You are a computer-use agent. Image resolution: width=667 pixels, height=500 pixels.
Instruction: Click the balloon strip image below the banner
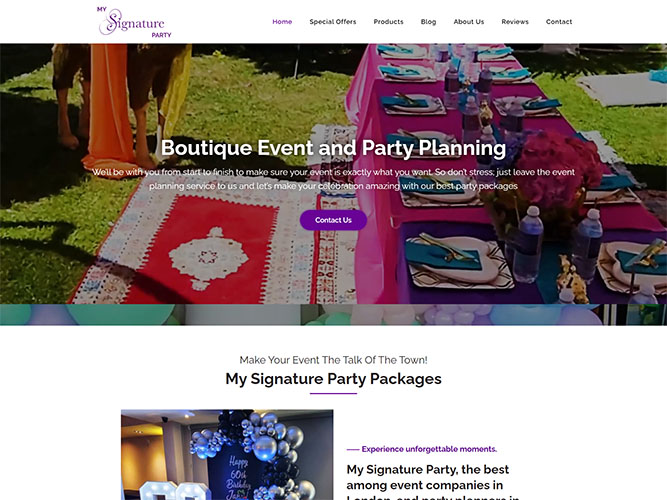334,315
